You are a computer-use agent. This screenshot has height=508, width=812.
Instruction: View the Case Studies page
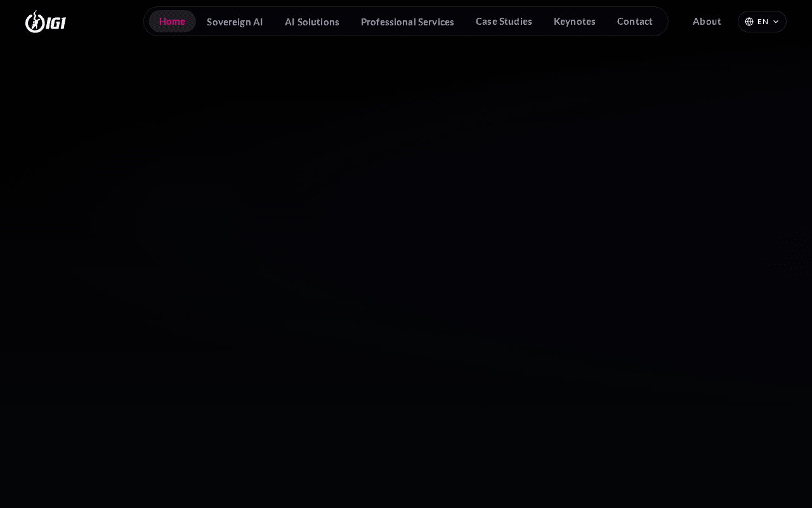pos(504,22)
